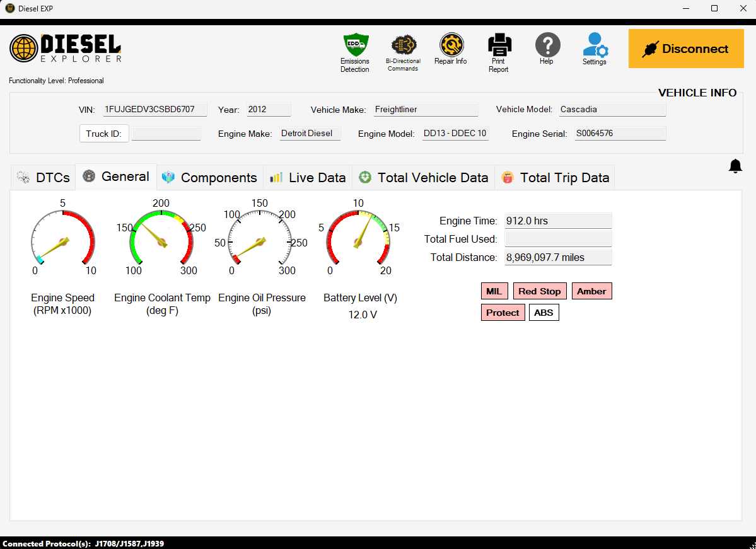Open Emissions Detection tool
Viewport: 756px width, 549px height.
pos(356,52)
